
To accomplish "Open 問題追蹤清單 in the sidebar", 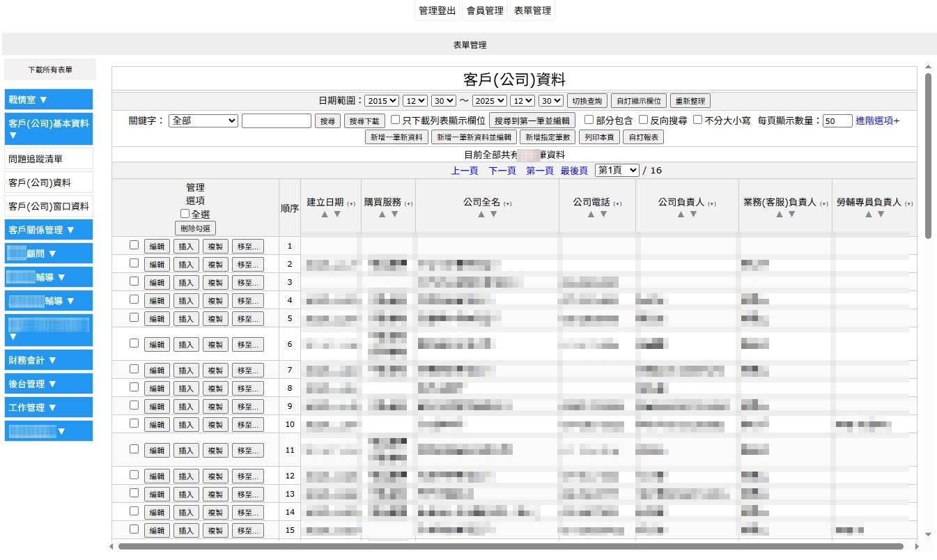I will tap(49, 159).
